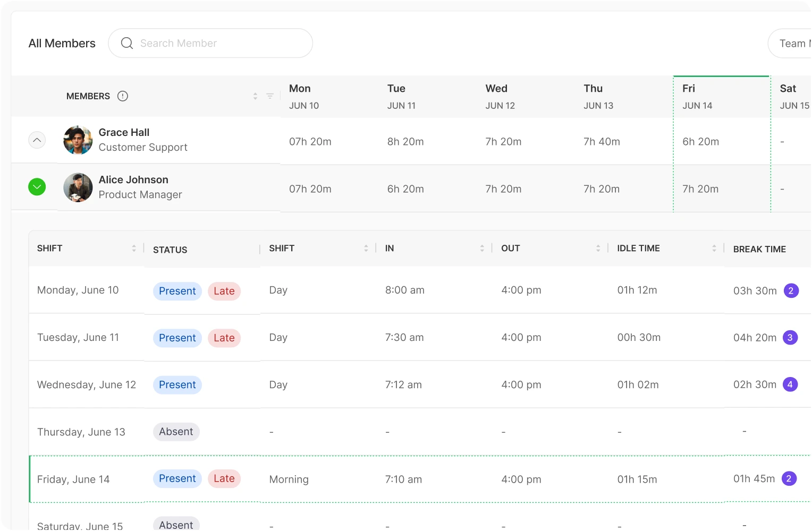This screenshot has width=812, height=531.
Task: Sort by the OUT column
Action: tap(598, 248)
